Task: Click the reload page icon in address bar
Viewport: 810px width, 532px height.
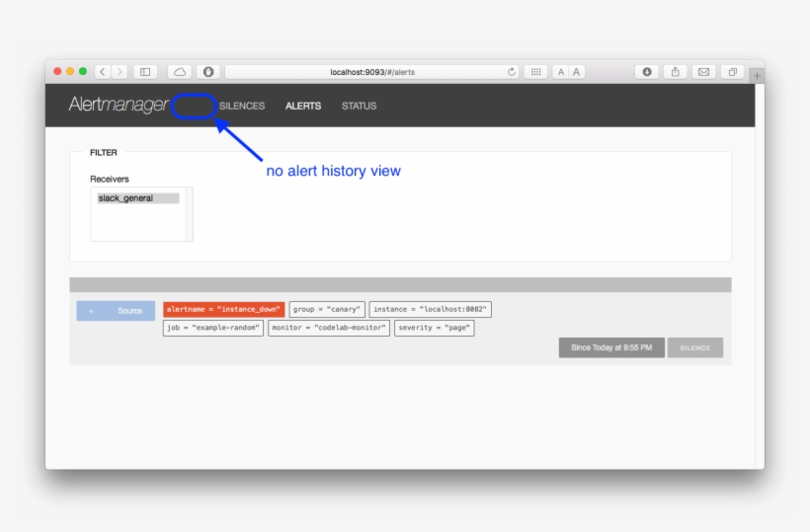Action: click(x=511, y=72)
